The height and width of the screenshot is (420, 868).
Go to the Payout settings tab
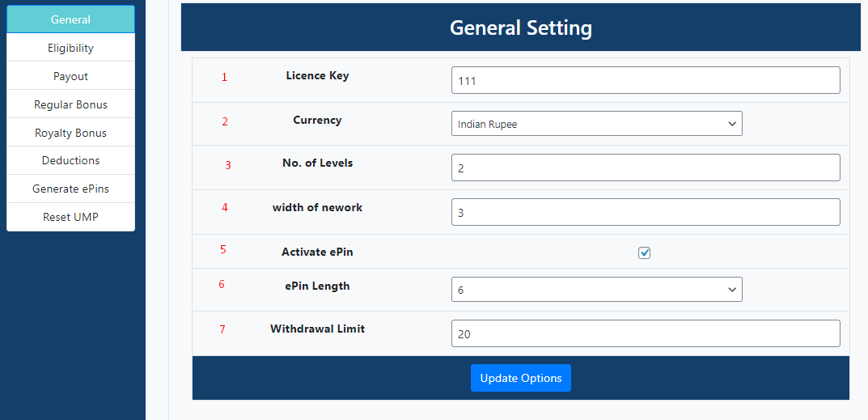coord(70,76)
